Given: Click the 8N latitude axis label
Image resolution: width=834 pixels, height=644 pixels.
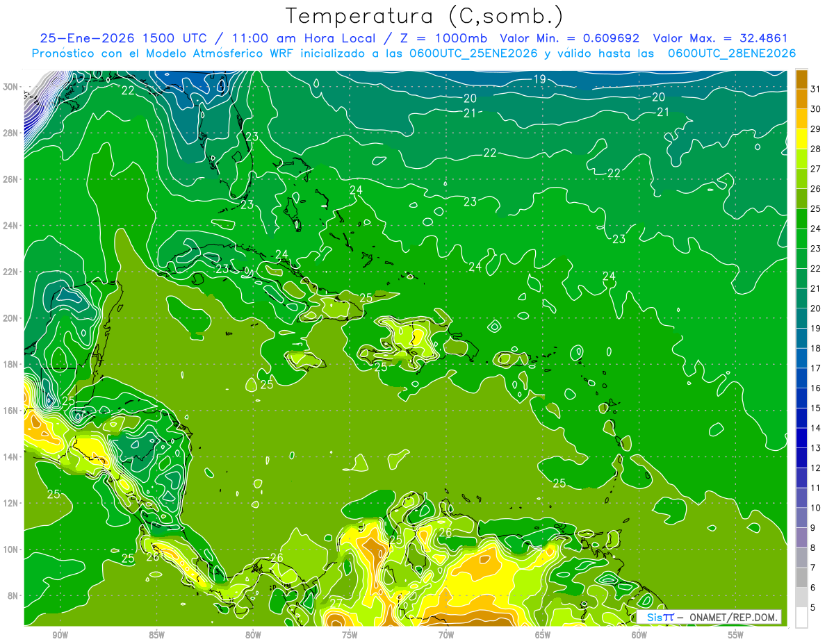Looking at the screenshot, I should point(13,595).
